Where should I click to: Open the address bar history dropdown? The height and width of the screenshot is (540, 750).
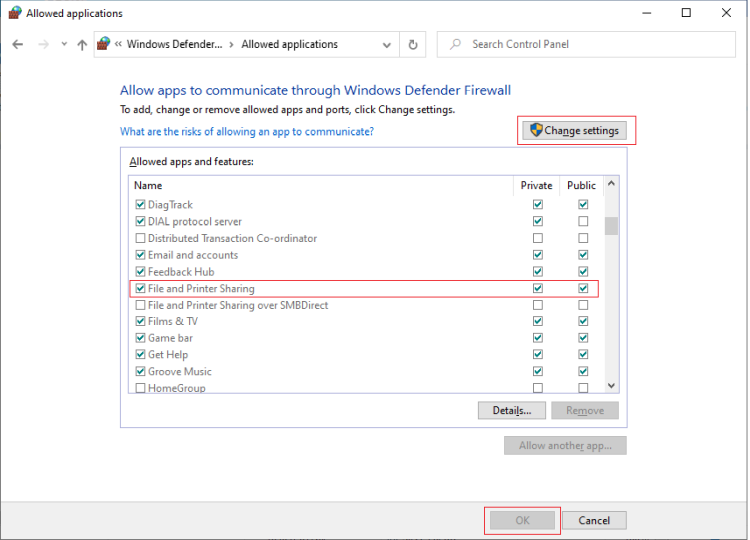(x=386, y=45)
